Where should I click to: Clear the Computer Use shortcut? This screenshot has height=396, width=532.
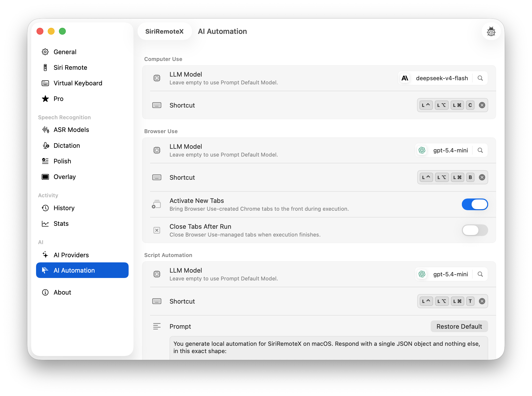click(x=482, y=105)
